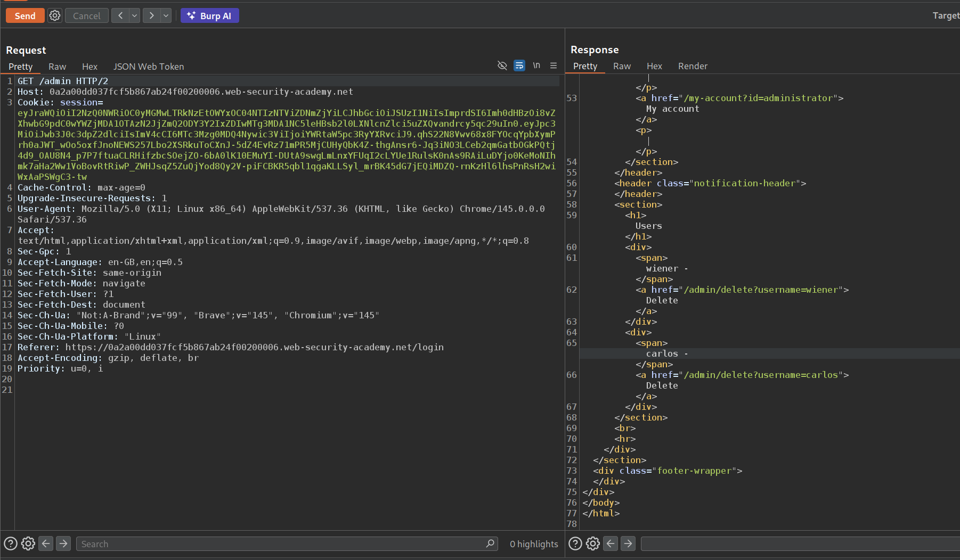960x560 pixels.
Task: Open request editor hamburger menu
Action: click(x=554, y=65)
